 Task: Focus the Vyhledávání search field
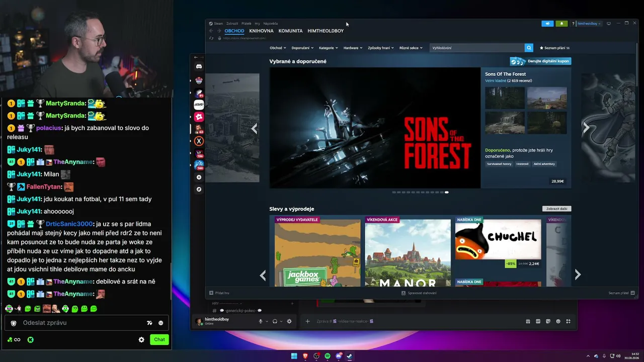(x=477, y=48)
